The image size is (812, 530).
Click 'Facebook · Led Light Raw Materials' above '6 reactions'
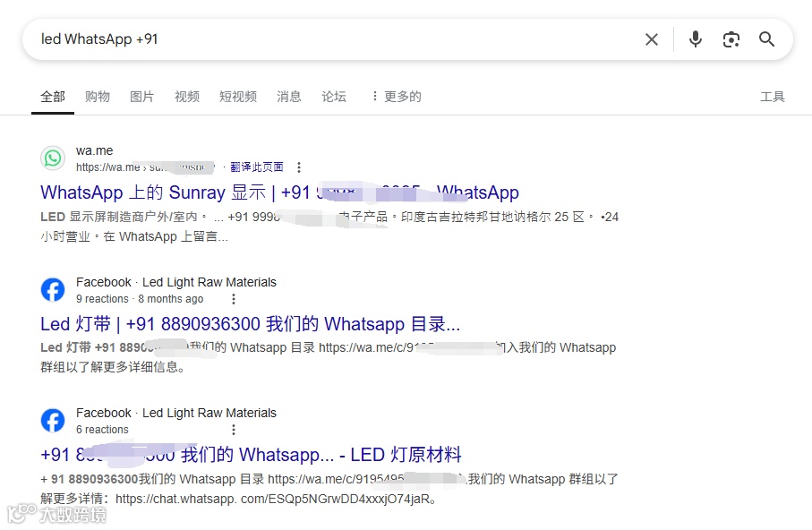pos(176,413)
